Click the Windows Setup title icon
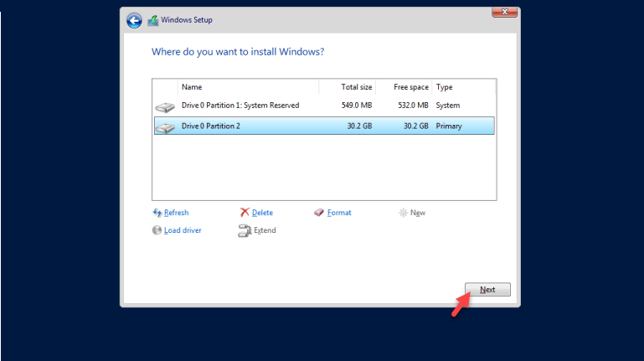The height and width of the screenshot is (361, 644). coord(153,21)
